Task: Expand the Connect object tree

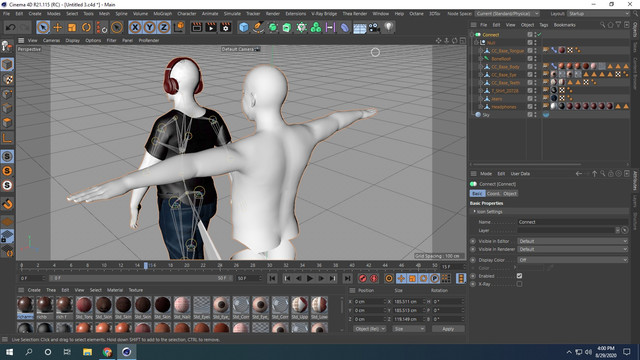Action: [472, 35]
